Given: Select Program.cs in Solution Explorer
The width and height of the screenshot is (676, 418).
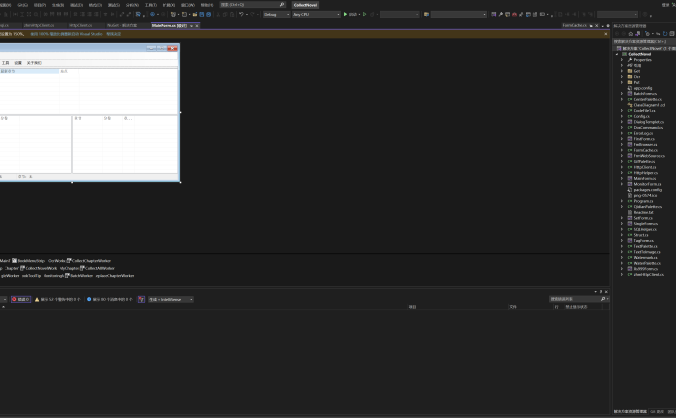Looking at the screenshot, I should tap(644, 200).
